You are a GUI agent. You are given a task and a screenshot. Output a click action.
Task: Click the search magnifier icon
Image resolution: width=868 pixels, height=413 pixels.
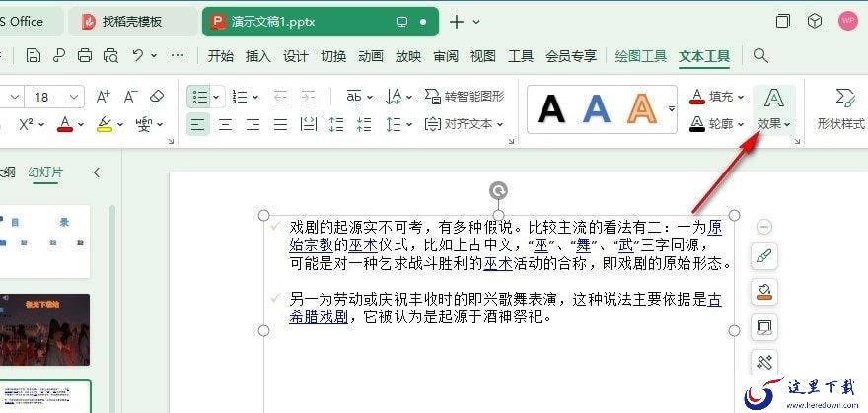760,56
